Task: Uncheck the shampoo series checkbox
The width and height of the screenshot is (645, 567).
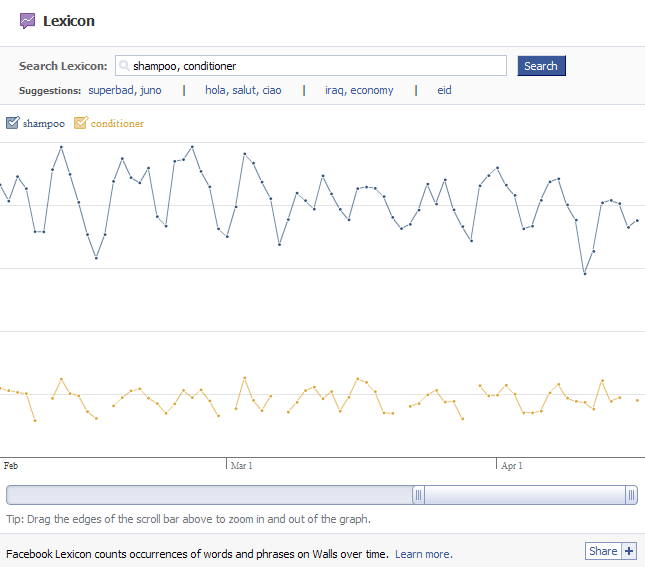Action: (13, 123)
